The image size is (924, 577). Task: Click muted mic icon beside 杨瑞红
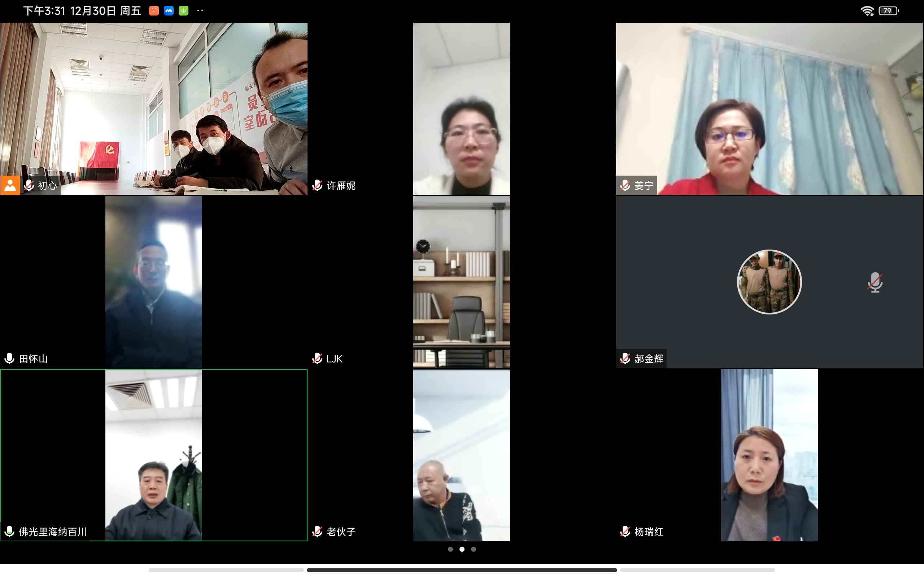[625, 532]
